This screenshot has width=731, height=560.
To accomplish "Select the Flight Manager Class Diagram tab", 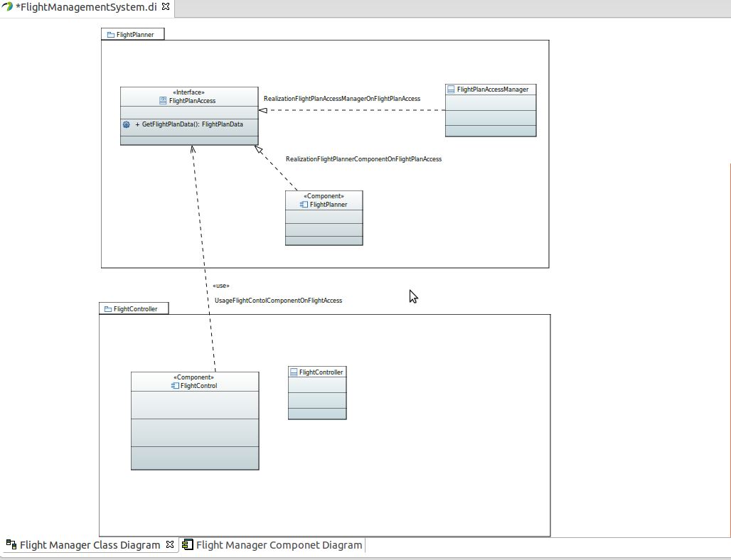I will 90,544.
